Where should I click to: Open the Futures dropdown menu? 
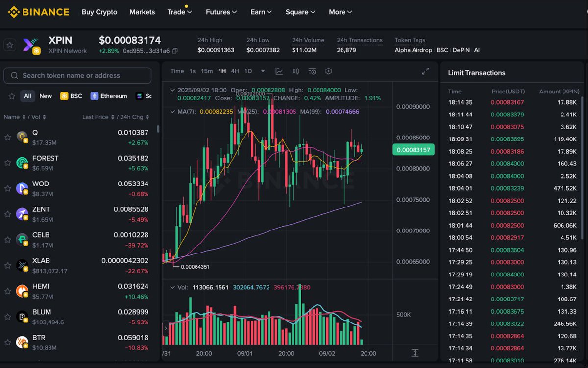coord(221,12)
